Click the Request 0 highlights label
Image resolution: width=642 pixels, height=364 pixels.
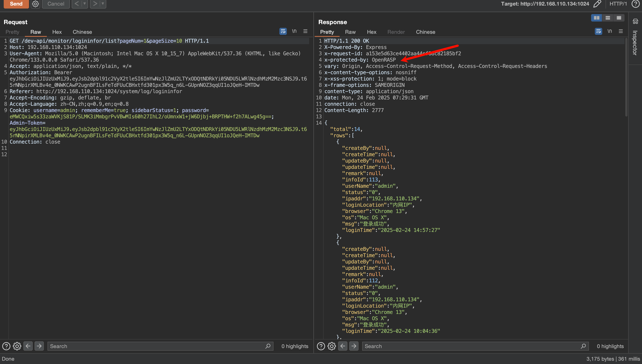pos(295,346)
